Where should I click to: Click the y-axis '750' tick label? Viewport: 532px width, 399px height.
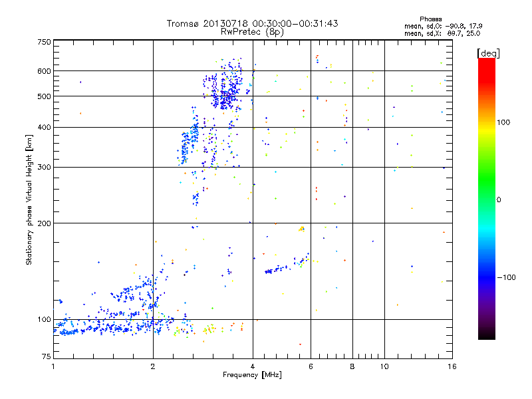coord(44,42)
